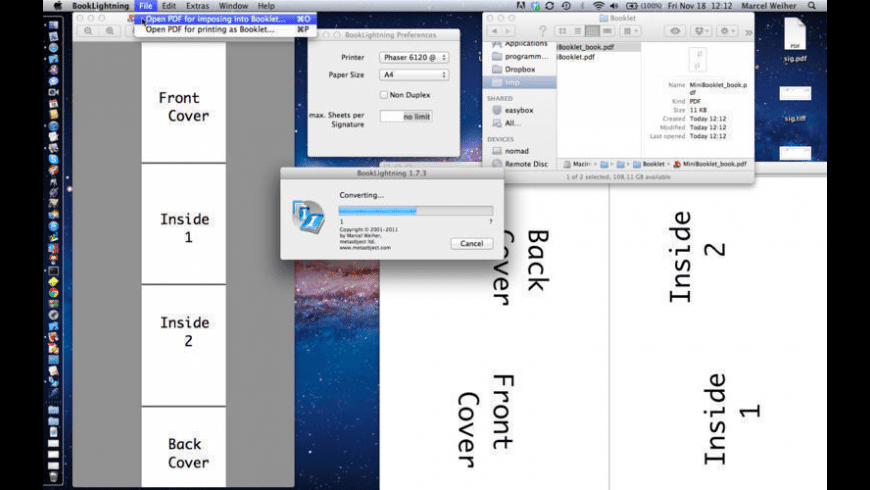Open the File menu
Viewport: 870px width, 490px height.
tap(145, 6)
